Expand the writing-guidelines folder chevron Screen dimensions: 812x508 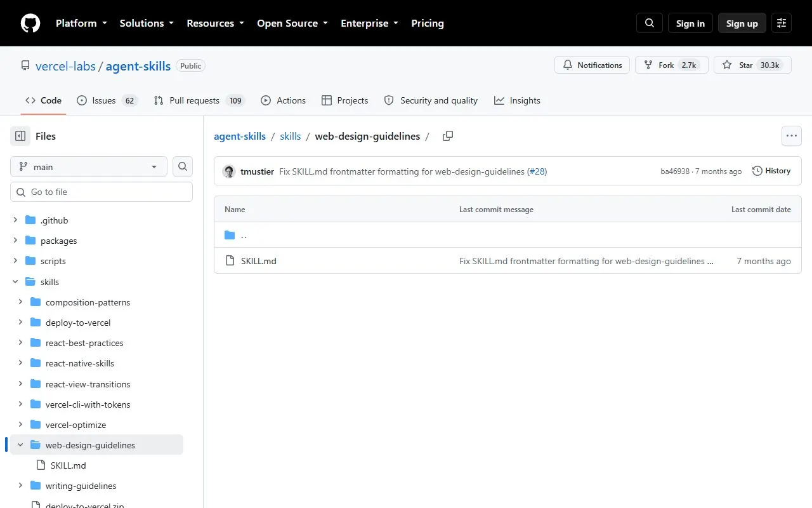20,486
